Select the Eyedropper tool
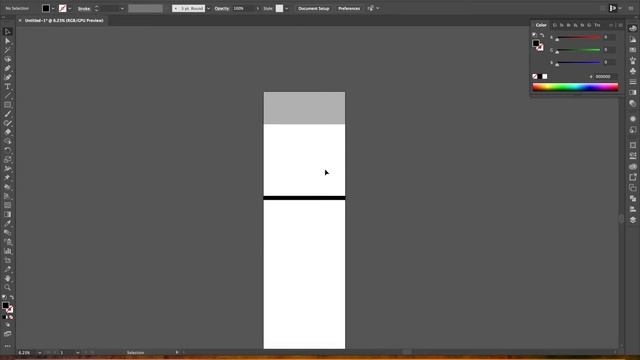The width and height of the screenshot is (640, 360). (7, 223)
